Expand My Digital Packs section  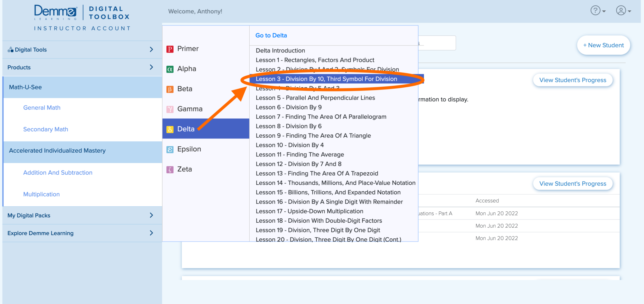point(151,215)
